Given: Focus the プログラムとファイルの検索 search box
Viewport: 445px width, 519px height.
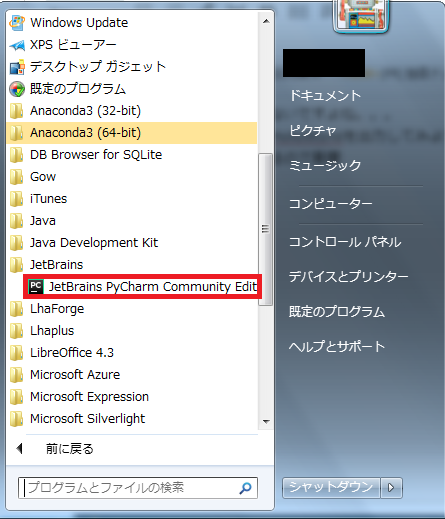Looking at the screenshot, I should [138, 488].
